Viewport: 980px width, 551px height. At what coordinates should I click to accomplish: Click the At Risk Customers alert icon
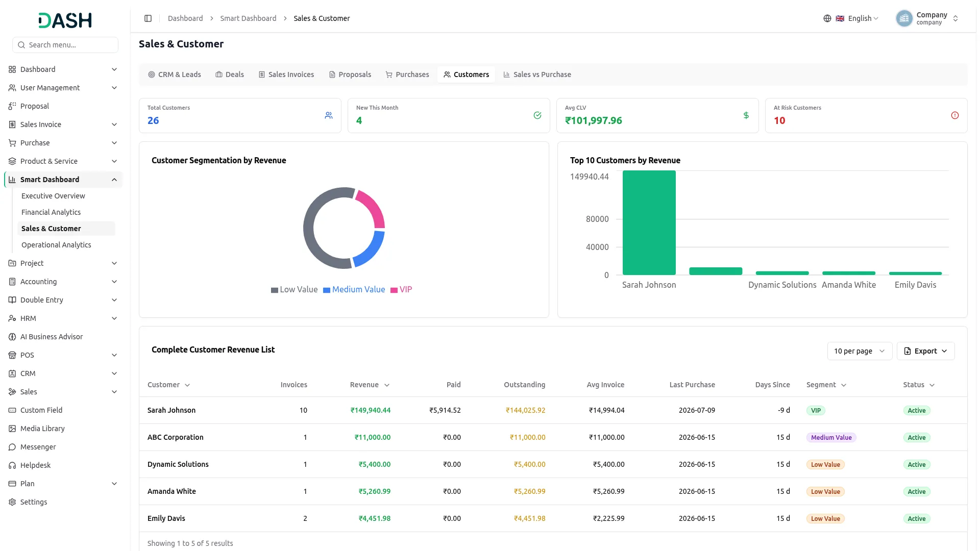tap(955, 116)
